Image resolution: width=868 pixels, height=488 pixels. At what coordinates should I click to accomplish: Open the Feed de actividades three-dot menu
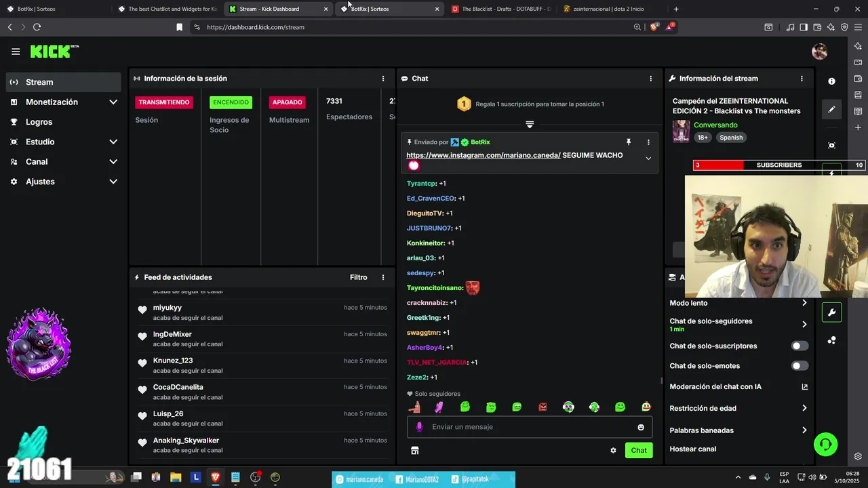pos(383,277)
